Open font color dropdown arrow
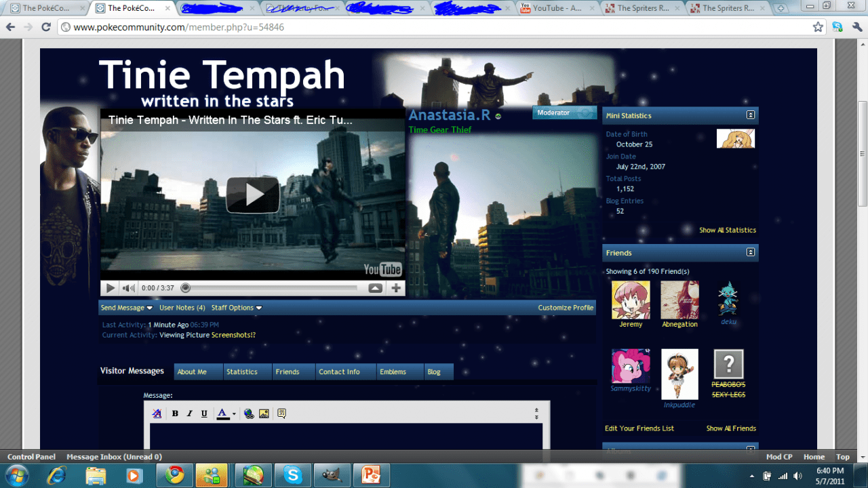Screen dimensions: 868x488 234,414
